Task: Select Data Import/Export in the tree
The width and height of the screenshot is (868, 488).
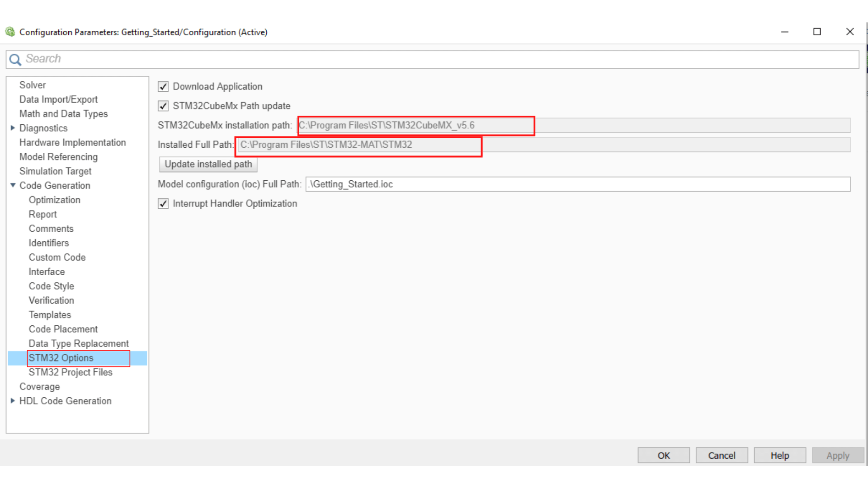Action: pos(58,99)
